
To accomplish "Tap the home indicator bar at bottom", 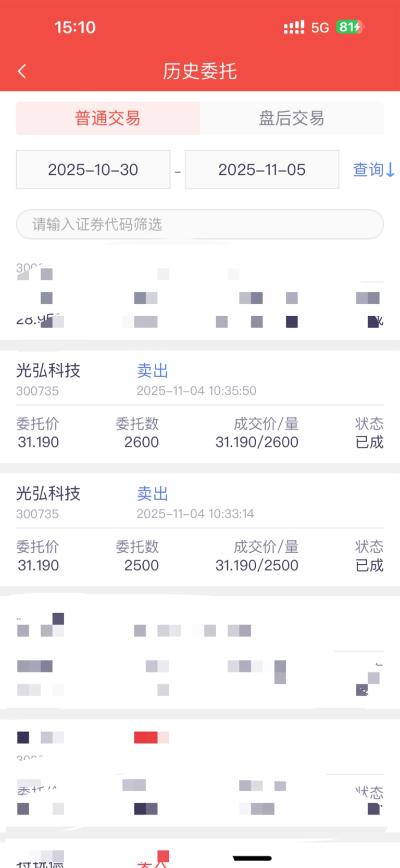I will click(252, 858).
